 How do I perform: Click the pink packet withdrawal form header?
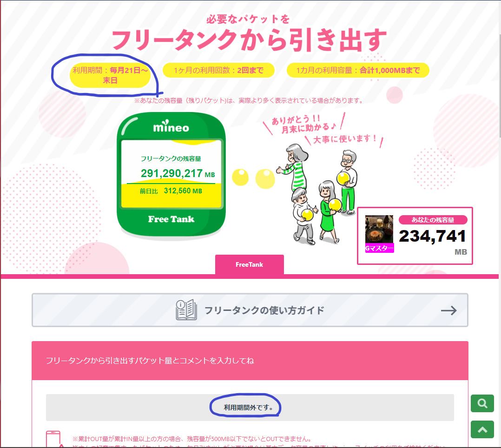250,361
